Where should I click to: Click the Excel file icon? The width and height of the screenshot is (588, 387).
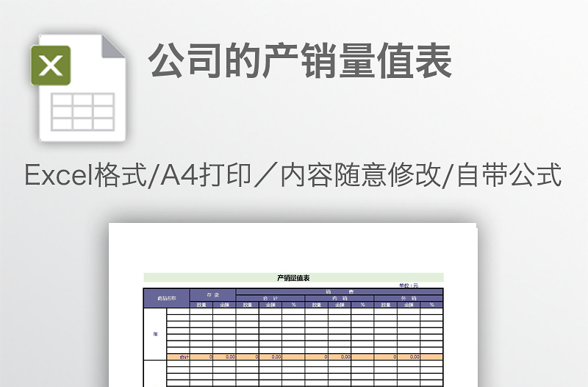tap(78, 88)
